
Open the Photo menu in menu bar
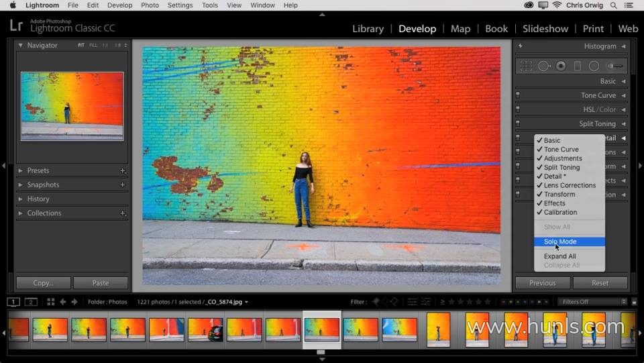point(150,5)
